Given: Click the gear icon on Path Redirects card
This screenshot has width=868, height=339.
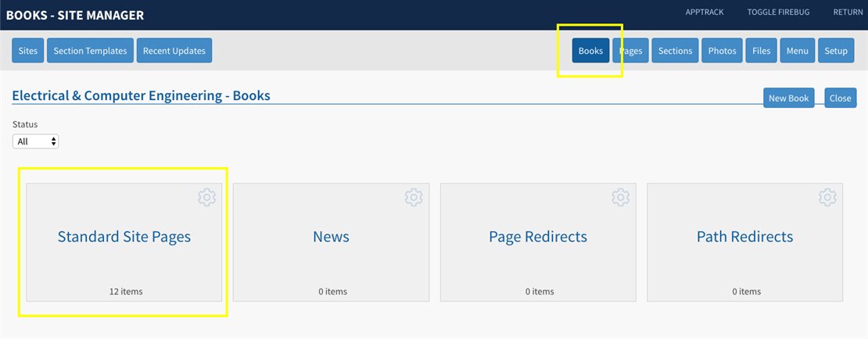Looking at the screenshot, I should click(x=827, y=198).
